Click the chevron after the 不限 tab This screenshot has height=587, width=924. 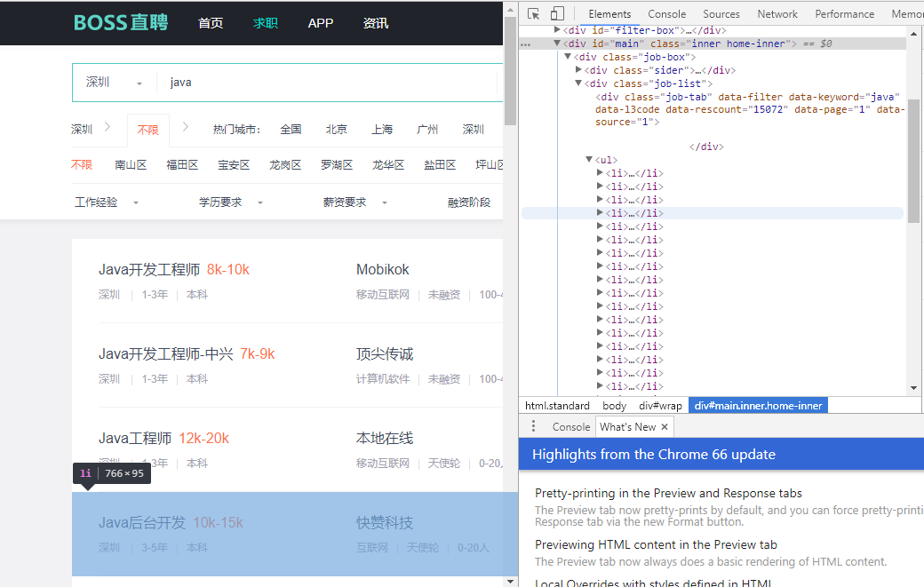click(x=186, y=126)
